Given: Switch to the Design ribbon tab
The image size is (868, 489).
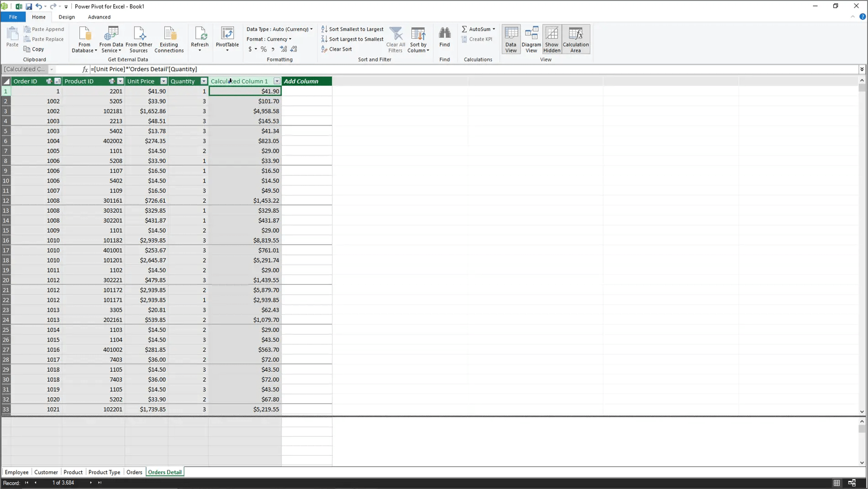Looking at the screenshot, I should pos(67,17).
